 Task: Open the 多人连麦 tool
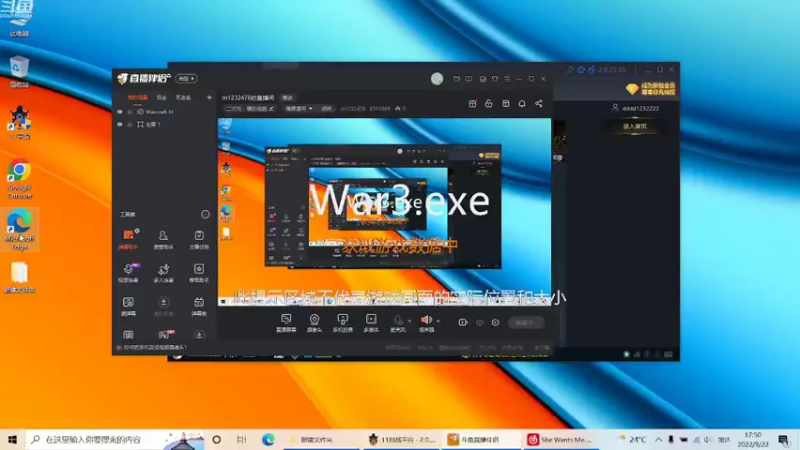coord(163,272)
